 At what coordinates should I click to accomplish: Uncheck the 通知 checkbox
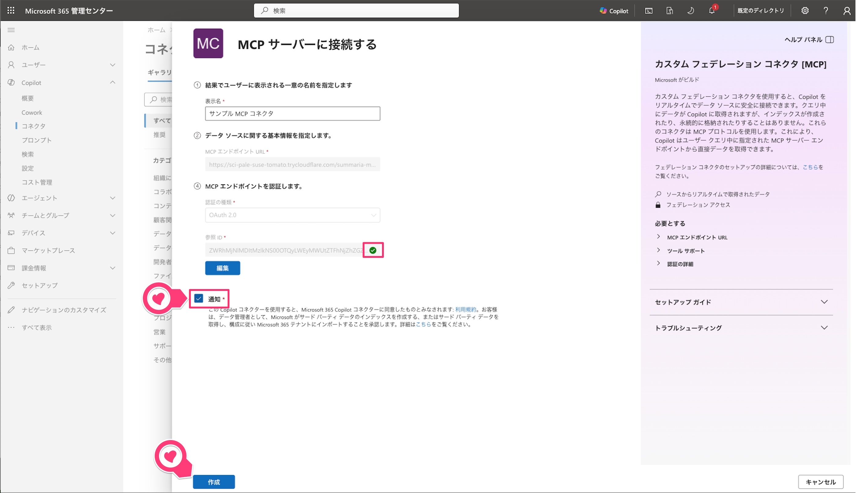[199, 298]
